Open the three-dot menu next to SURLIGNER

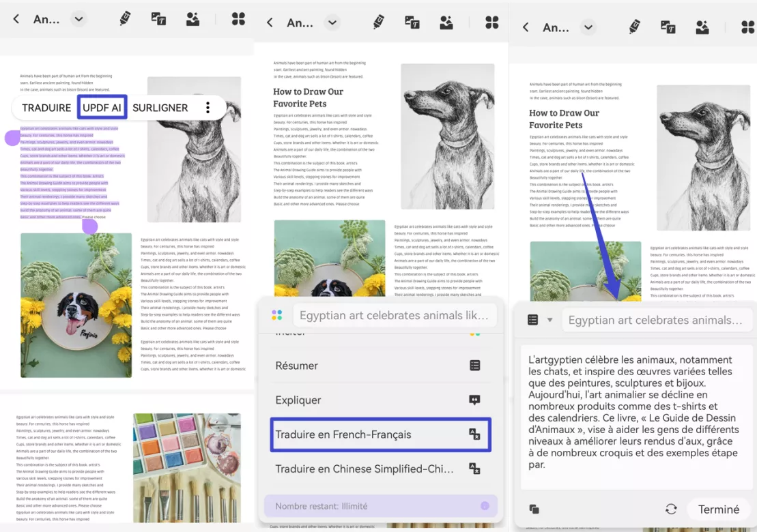[207, 107]
